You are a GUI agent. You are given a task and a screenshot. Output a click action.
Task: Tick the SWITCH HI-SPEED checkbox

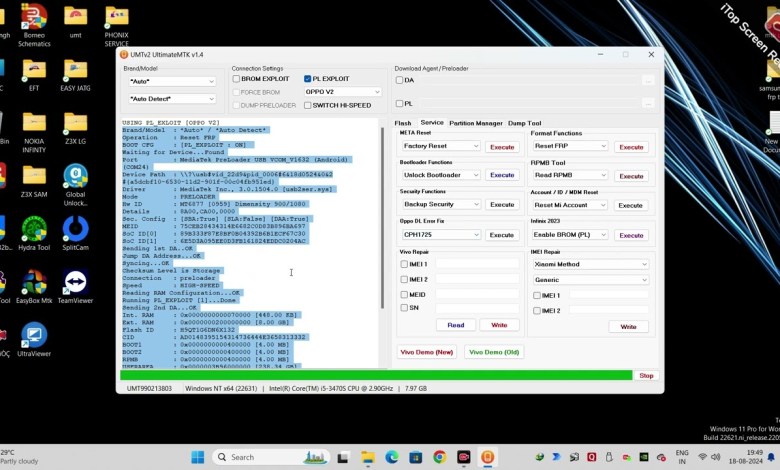tap(308, 105)
